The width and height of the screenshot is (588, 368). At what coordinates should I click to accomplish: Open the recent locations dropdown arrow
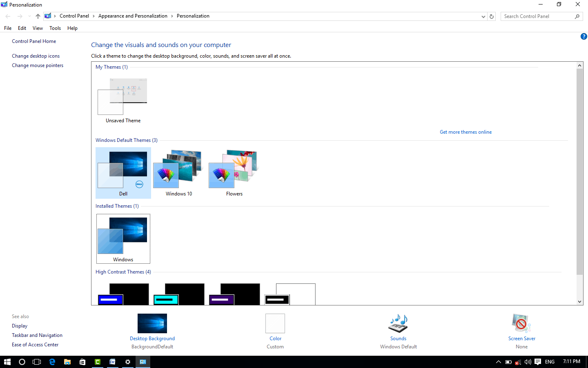29,16
